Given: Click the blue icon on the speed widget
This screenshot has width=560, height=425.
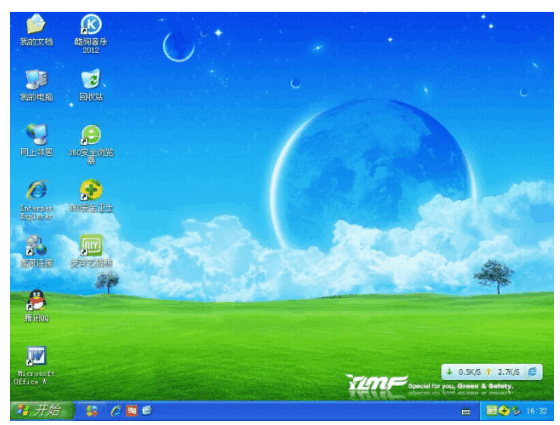Looking at the screenshot, I should coord(532,372).
